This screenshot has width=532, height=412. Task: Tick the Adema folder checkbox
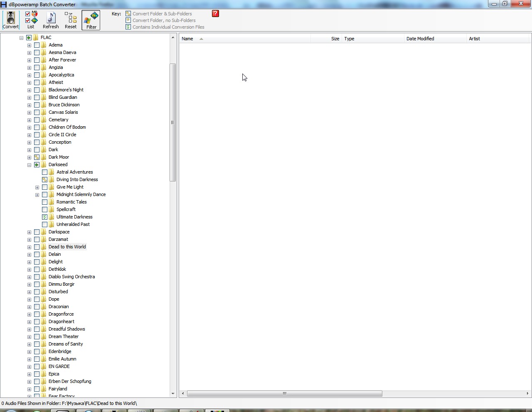(x=37, y=45)
